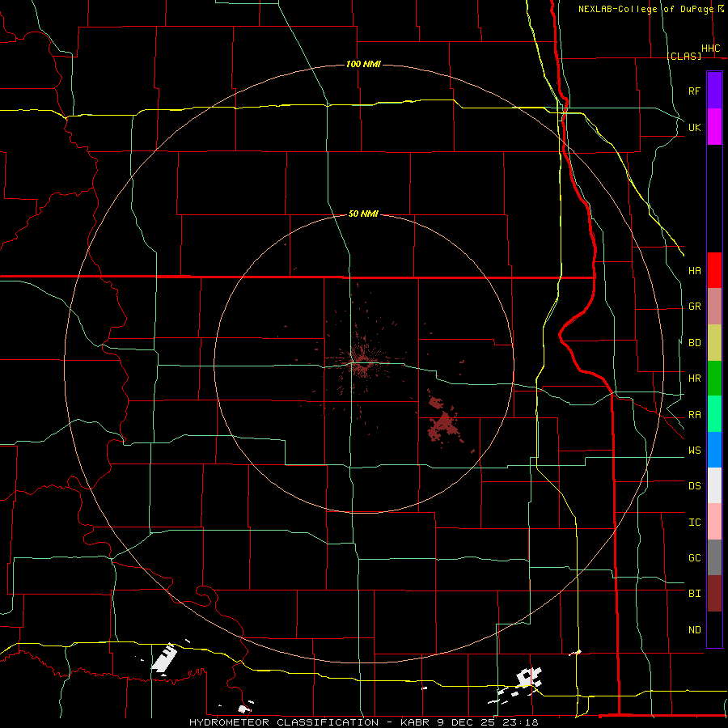Screen dimensions: 728x728
Task: Click the HA legend label
Action: (x=694, y=270)
